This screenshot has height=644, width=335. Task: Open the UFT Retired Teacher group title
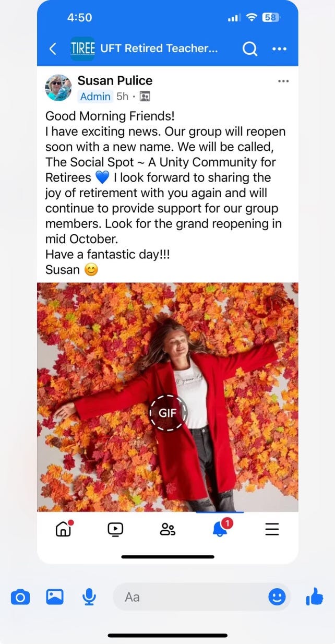(x=159, y=49)
